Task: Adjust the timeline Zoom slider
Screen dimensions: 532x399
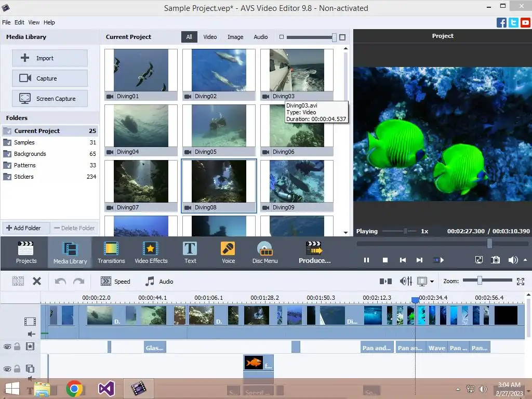Action: click(480, 280)
